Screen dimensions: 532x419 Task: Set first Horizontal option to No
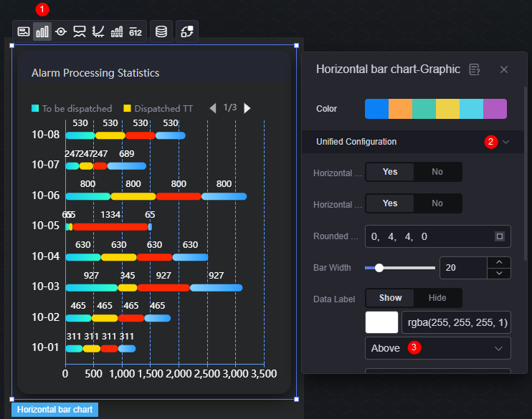[437, 172]
